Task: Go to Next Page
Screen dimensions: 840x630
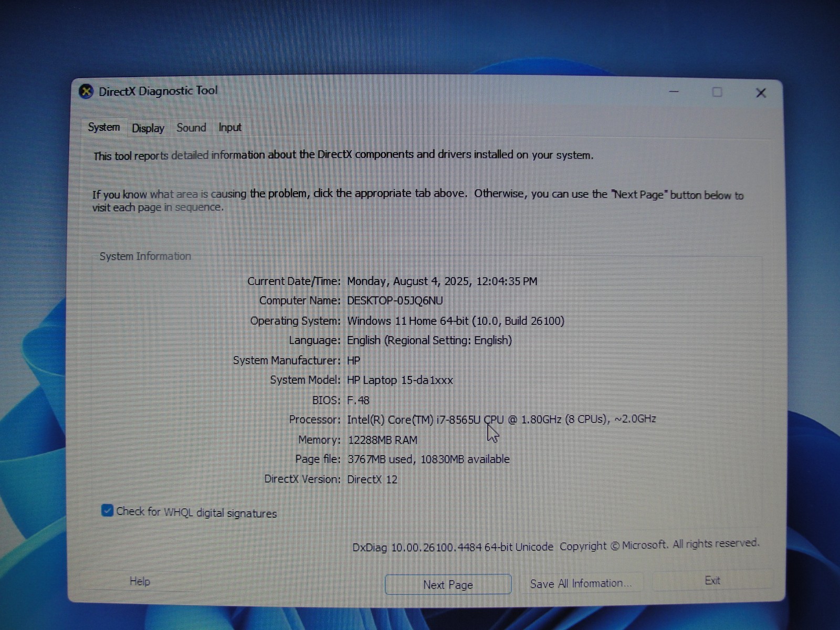Action: (448, 584)
